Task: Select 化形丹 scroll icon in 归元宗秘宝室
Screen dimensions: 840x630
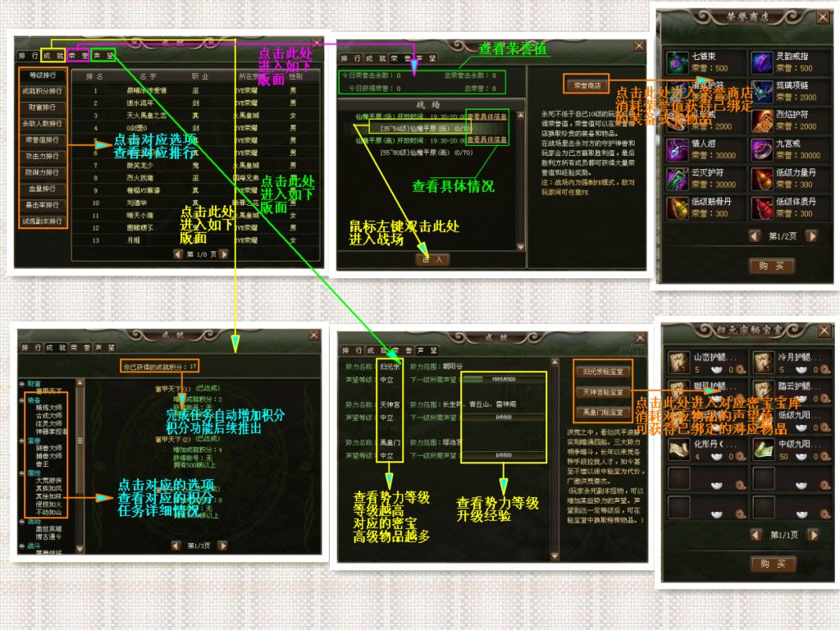Action: point(678,450)
